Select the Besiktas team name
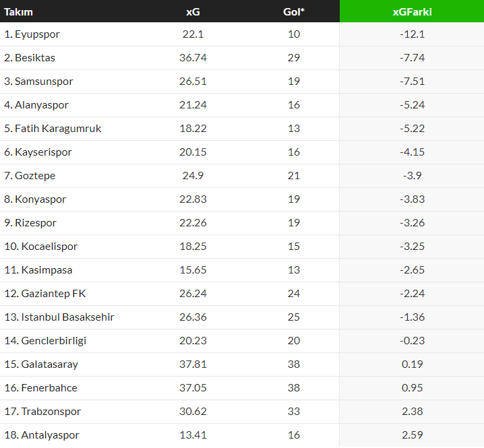The image size is (484, 448). coord(35,58)
